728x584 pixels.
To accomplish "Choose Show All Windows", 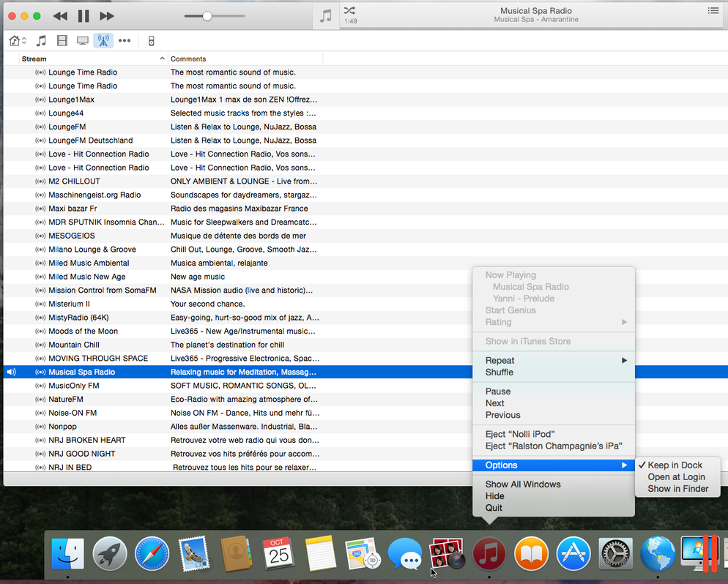I will point(554,484).
